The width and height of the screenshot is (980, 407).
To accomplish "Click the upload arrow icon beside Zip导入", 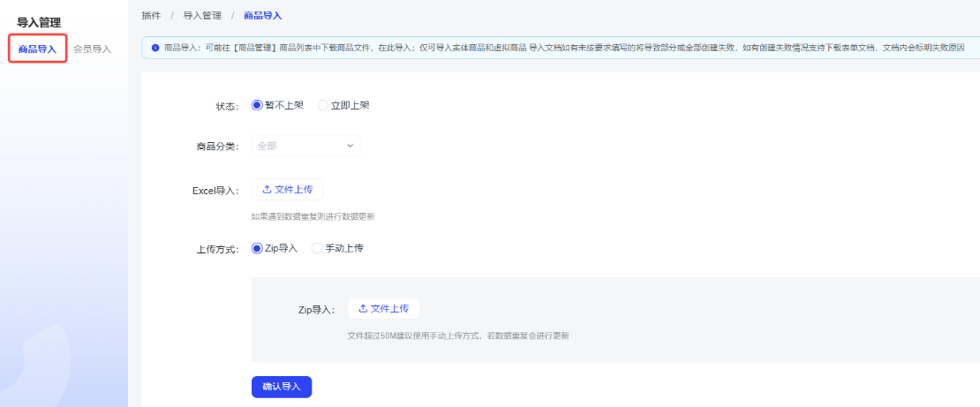I will [x=363, y=308].
